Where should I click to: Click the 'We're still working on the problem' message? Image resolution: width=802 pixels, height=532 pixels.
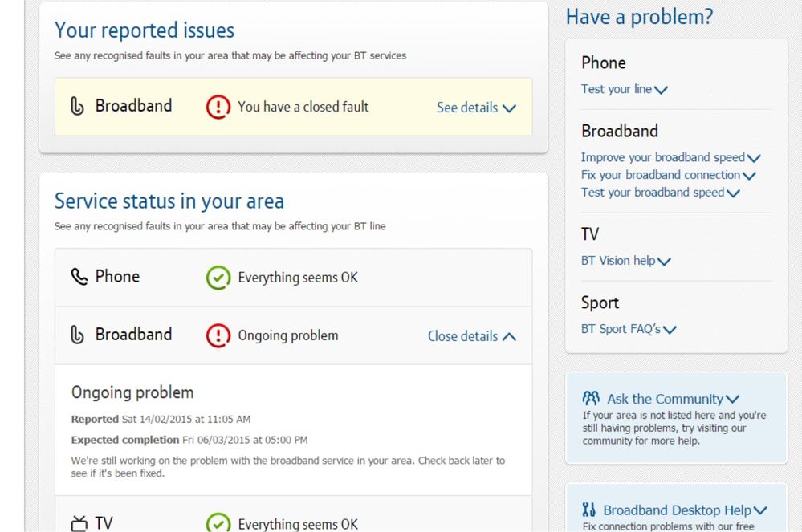(x=288, y=466)
